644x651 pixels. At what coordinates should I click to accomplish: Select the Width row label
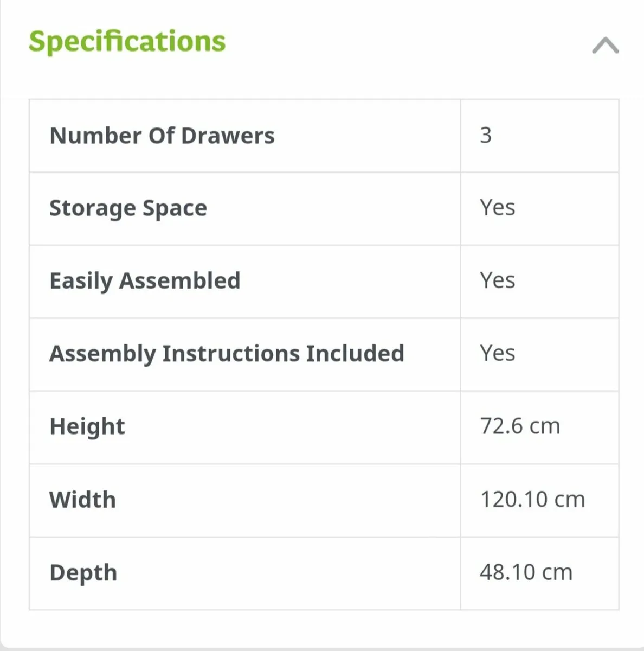tap(82, 500)
